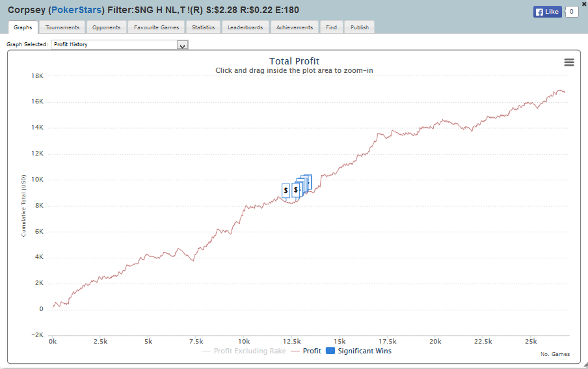Open the chart context menu hamburger icon

pos(569,62)
